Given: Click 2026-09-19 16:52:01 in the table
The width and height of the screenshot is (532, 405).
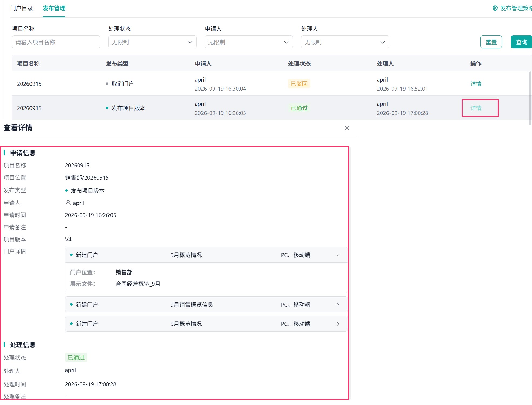Looking at the screenshot, I should (x=402, y=89).
